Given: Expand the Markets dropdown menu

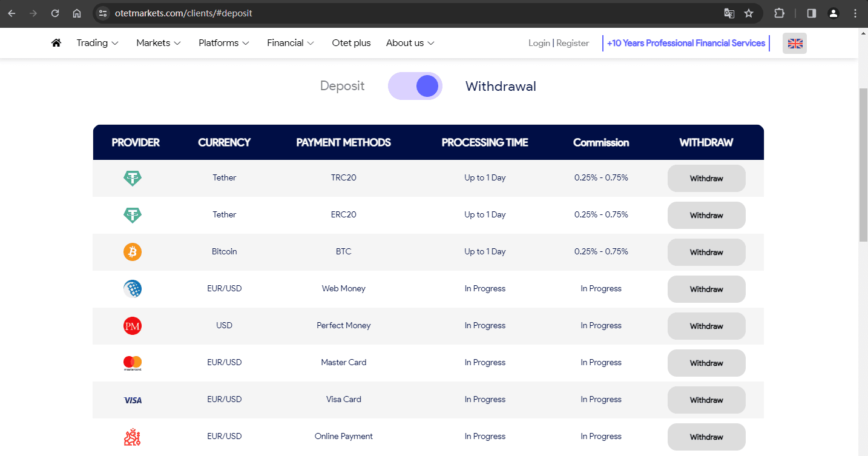Looking at the screenshot, I should (x=159, y=43).
